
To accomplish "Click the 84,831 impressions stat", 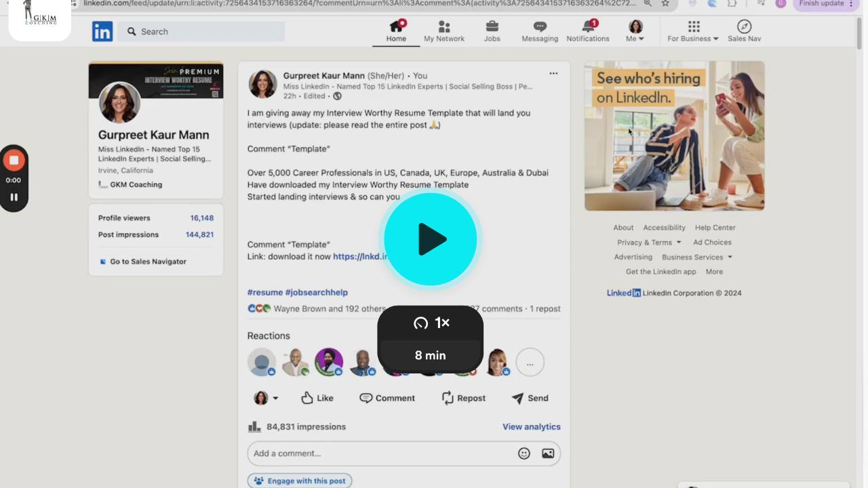I will [x=297, y=426].
